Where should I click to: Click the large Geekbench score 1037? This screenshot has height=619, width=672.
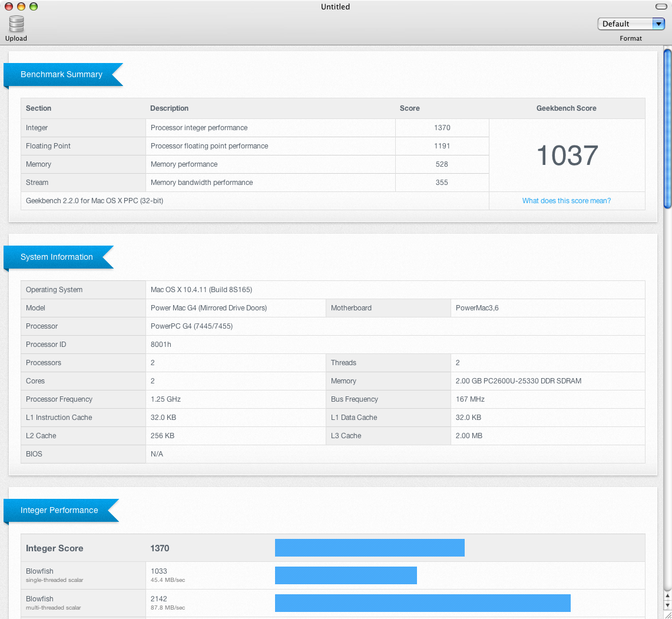567,155
